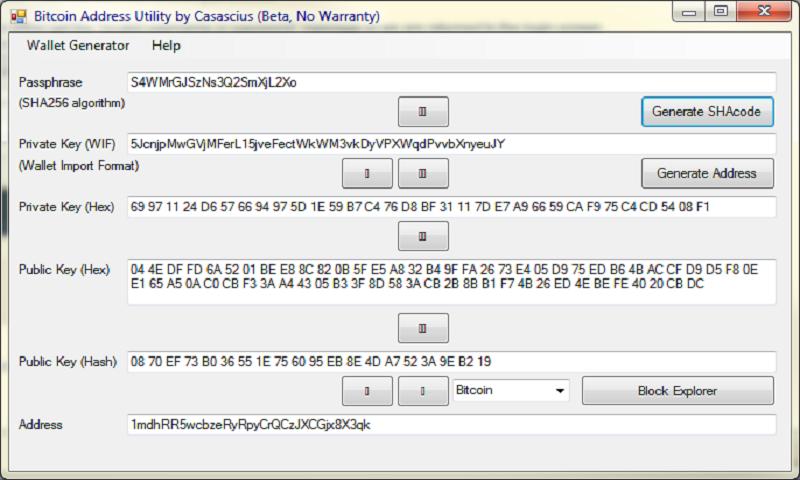The height and width of the screenshot is (480, 800).
Task: Click the Address label
Action: pyautogui.click(x=40, y=424)
